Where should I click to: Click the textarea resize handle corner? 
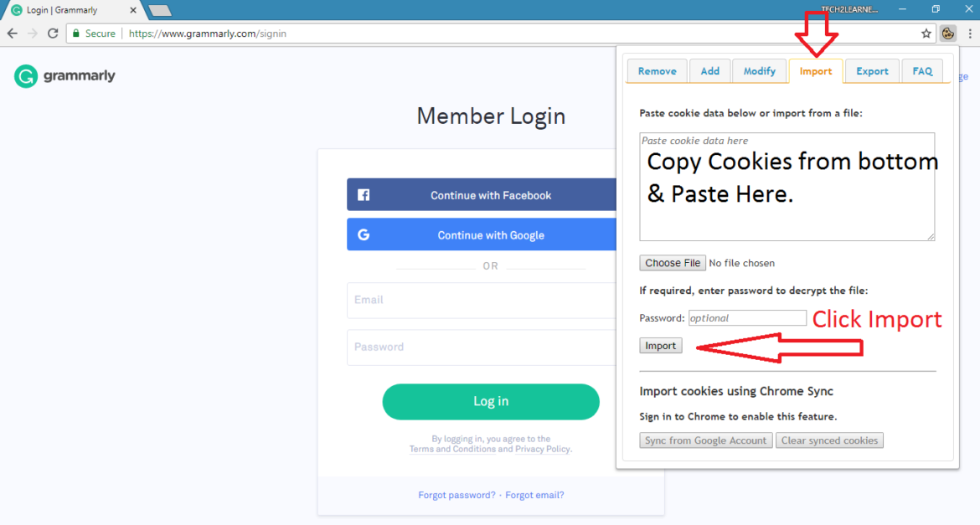click(x=931, y=236)
